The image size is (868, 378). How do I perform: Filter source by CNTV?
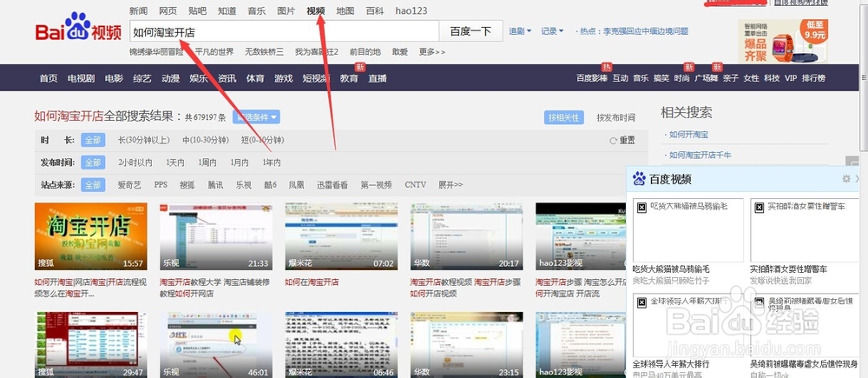coord(415,184)
